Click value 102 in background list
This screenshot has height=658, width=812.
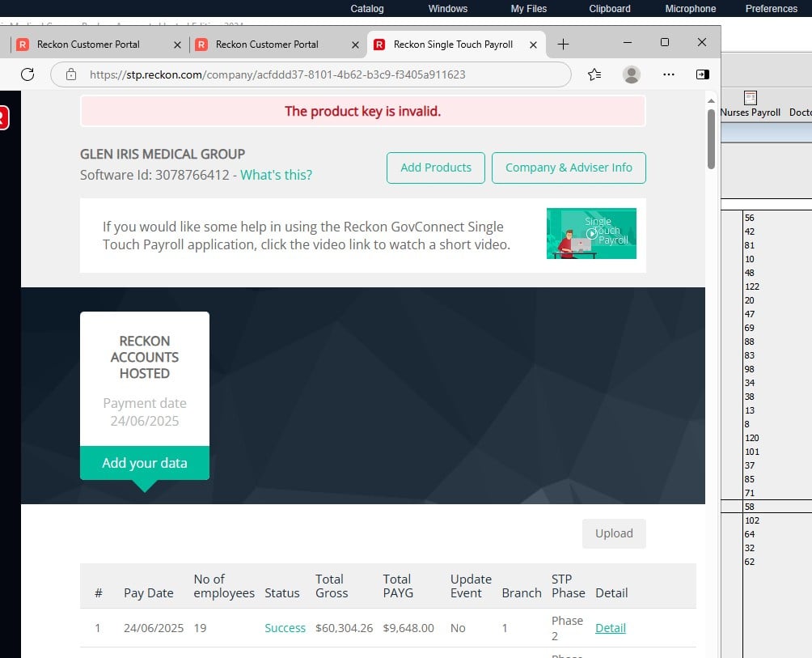click(752, 520)
